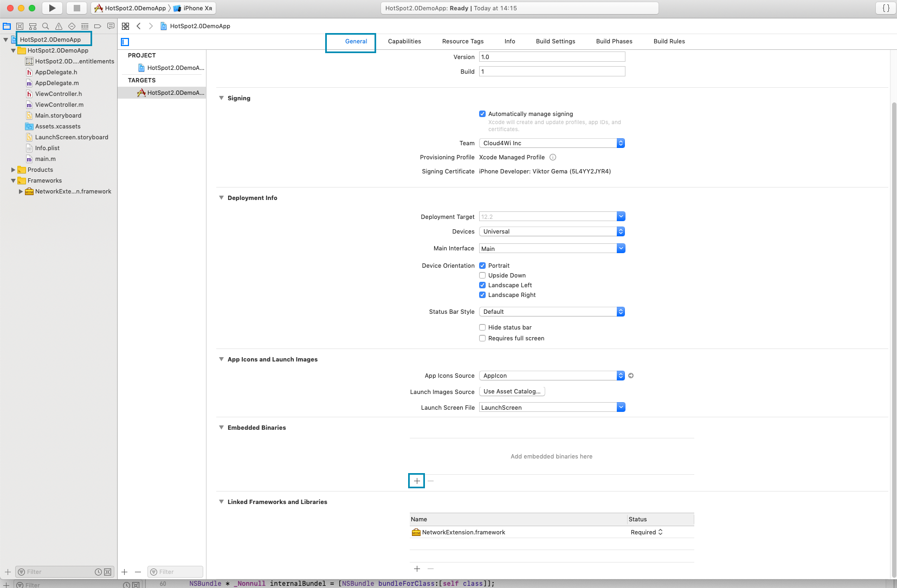Stop the running build
Screen dimensions: 897x588
tap(76, 8)
